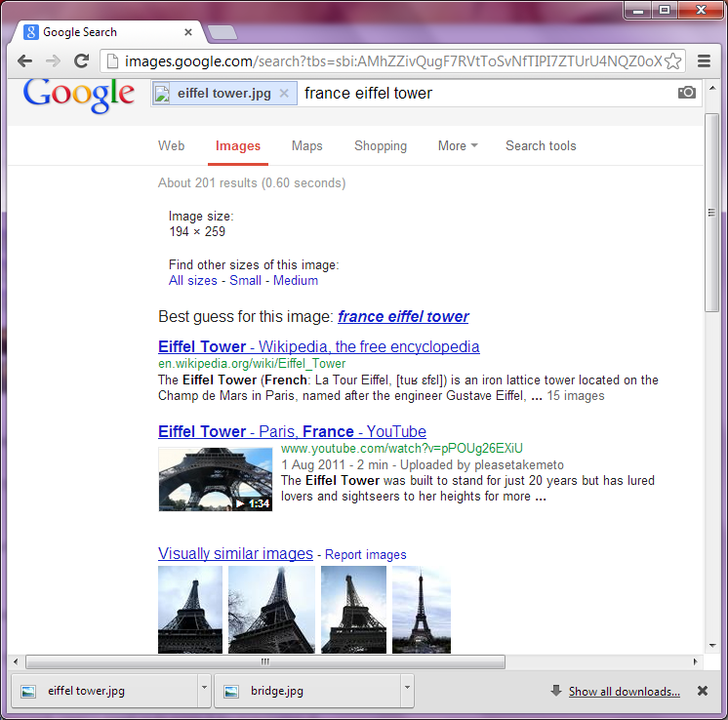Click the eiffel tower.jpg image chip thumbnail

tap(162, 94)
